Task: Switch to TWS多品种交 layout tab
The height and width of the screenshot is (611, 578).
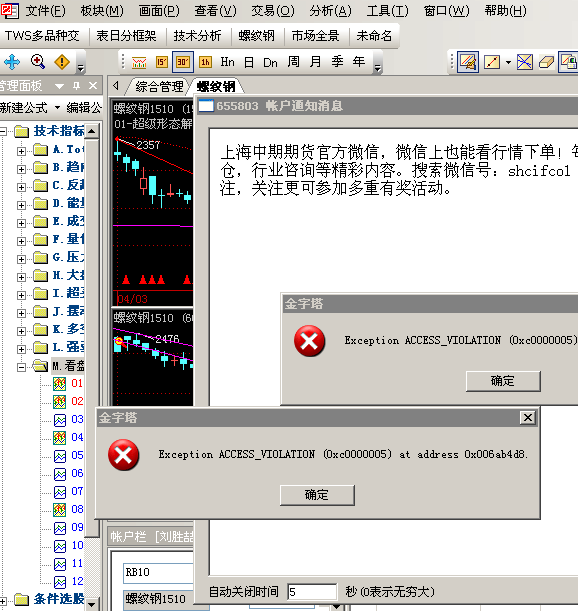Action: coord(42,36)
